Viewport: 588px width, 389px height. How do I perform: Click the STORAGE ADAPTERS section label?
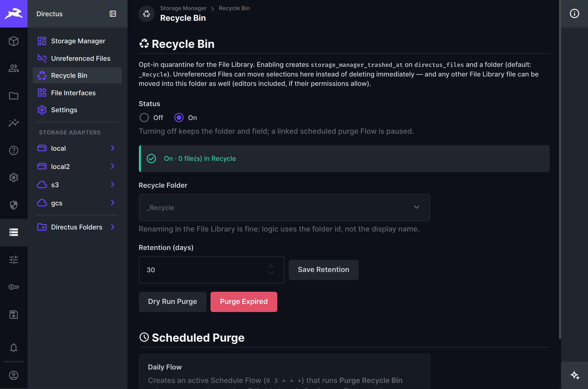pos(70,132)
